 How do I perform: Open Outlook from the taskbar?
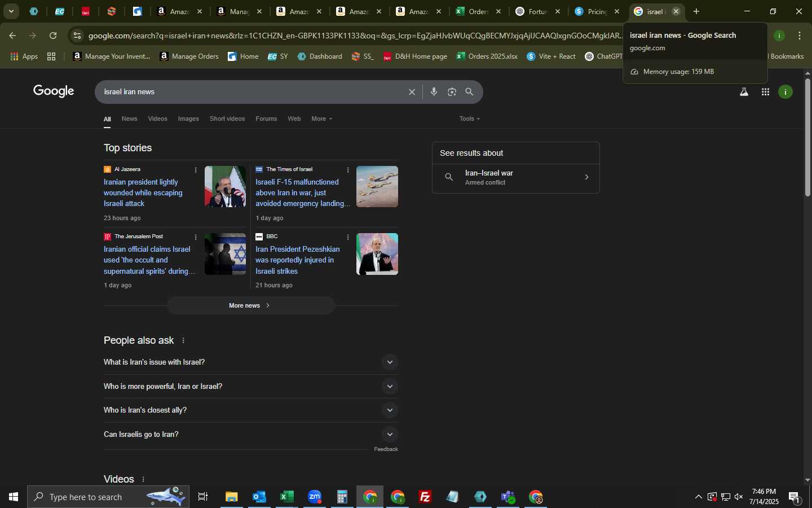point(259,497)
